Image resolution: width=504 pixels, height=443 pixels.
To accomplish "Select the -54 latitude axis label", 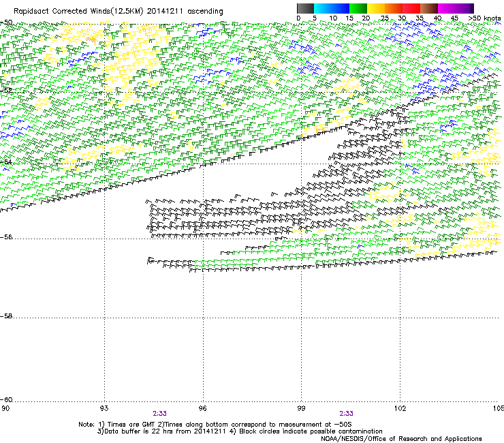I will coord(6,162).
